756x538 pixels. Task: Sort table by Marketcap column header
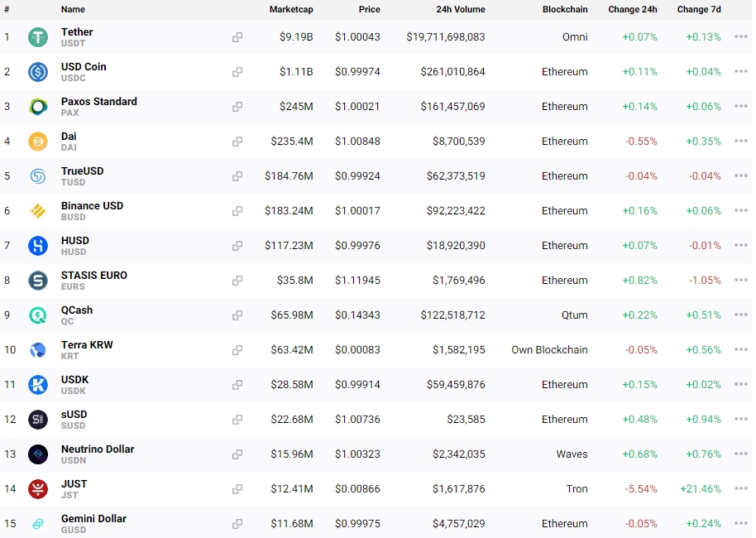coord(291,9)
